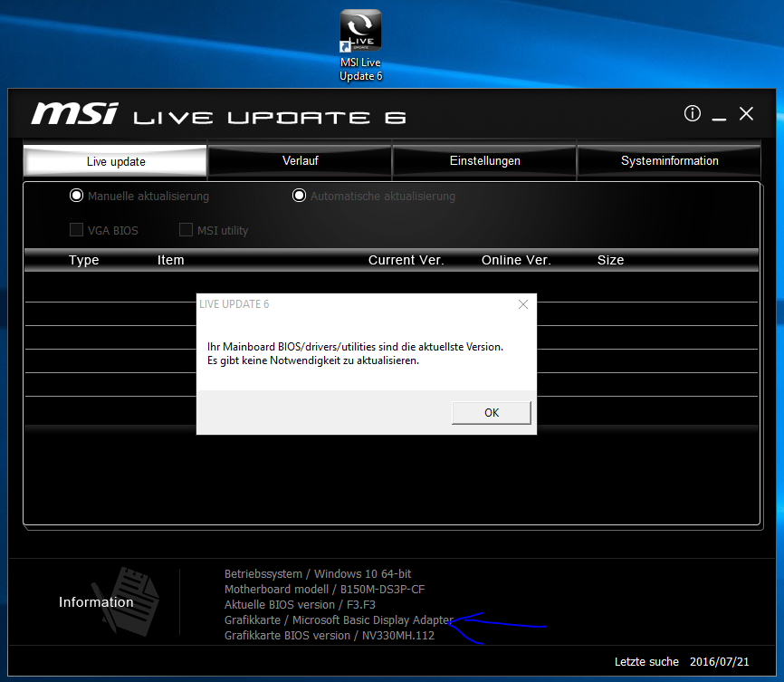Click the Grafikkarte Microsoft Basic Display Adapter line
Image resolution: width=784 pixels, height=682 pixels.
tap(339, 620)
